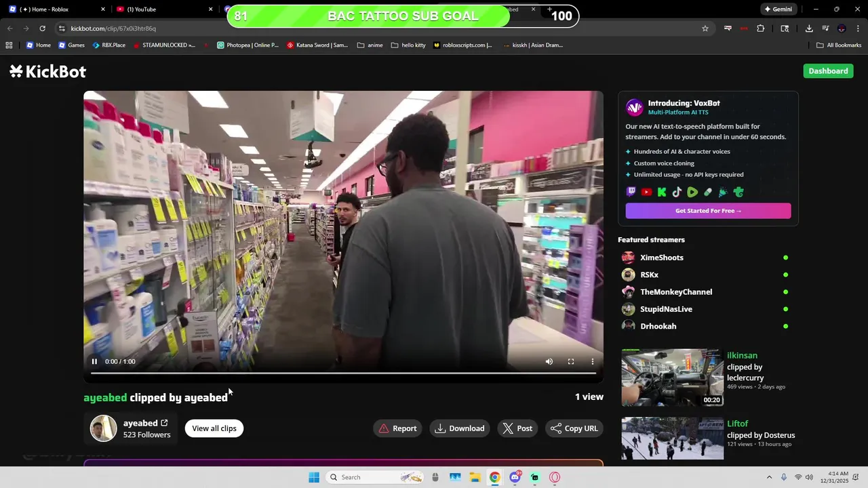Click the Rumble icon in VoxBot card

(692, 192)
